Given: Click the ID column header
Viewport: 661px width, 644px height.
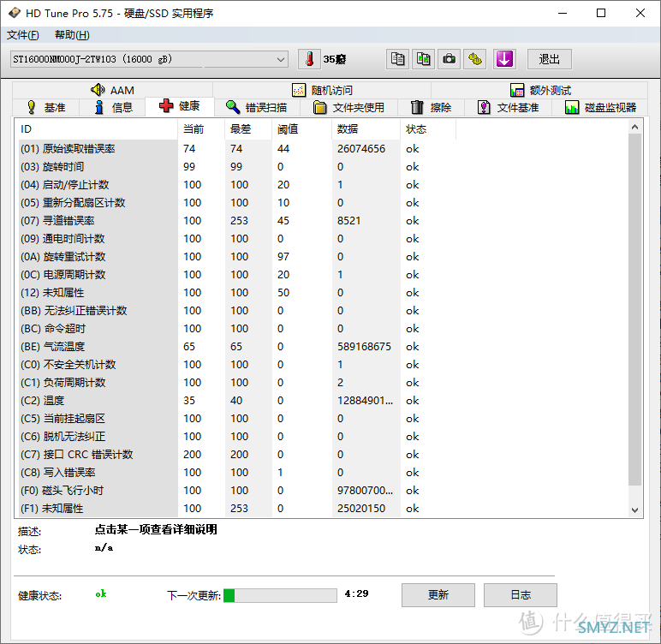Looking at the screenshot, I should (x=96, y=129).
